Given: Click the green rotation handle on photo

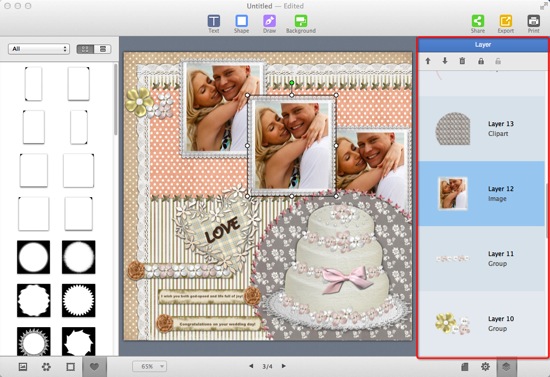Looking at the screenshot, I should coord(291,83).
